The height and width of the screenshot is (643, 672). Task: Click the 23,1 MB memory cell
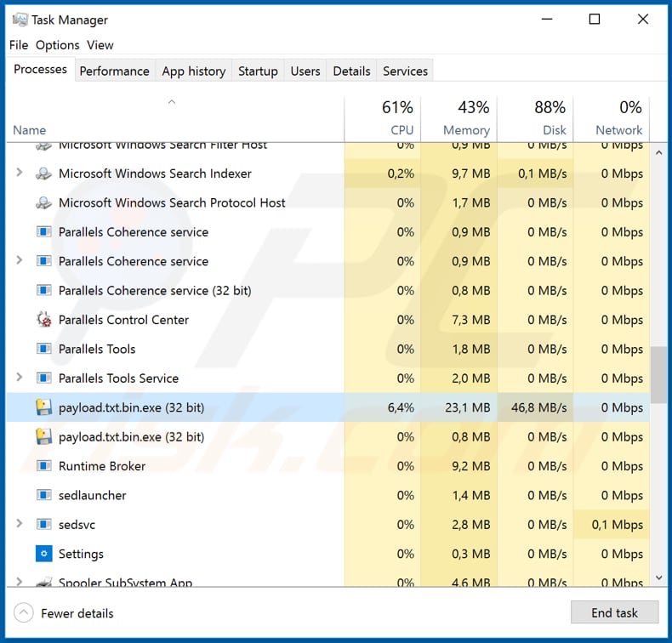[459, 407]
